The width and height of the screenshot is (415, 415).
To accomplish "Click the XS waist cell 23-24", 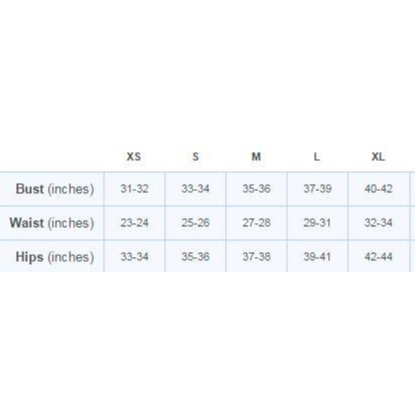I will pyautogui.click(x=134, y=223).
